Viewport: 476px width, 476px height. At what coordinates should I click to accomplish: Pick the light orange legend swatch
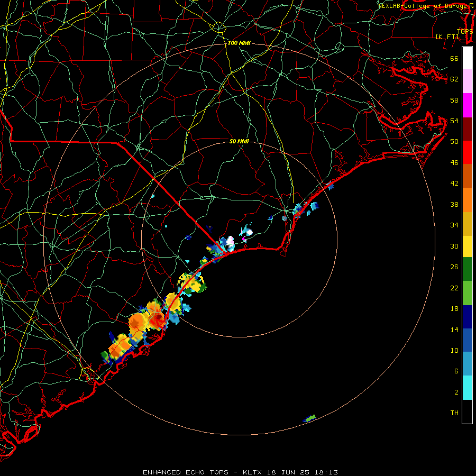coord(467,200)
